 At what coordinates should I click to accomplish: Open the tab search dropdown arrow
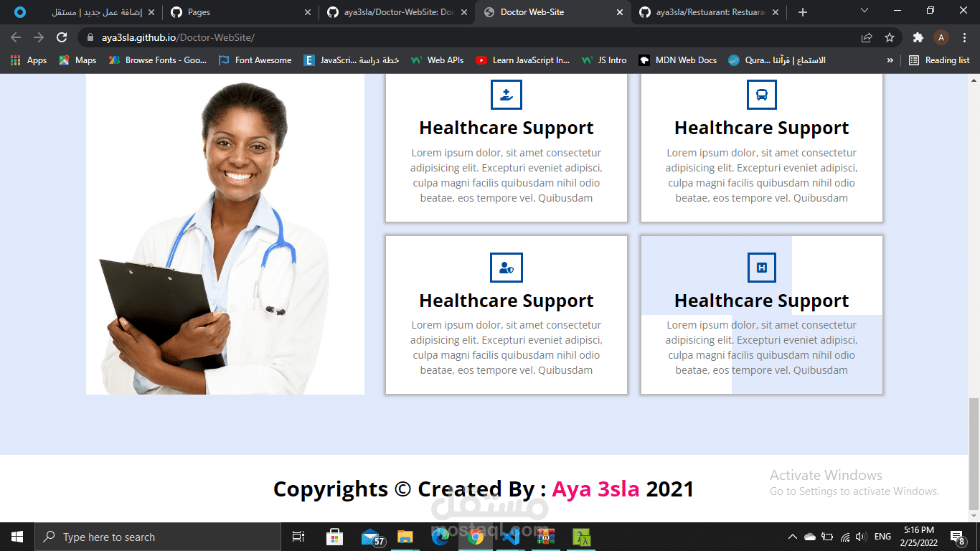pos(864,11)
